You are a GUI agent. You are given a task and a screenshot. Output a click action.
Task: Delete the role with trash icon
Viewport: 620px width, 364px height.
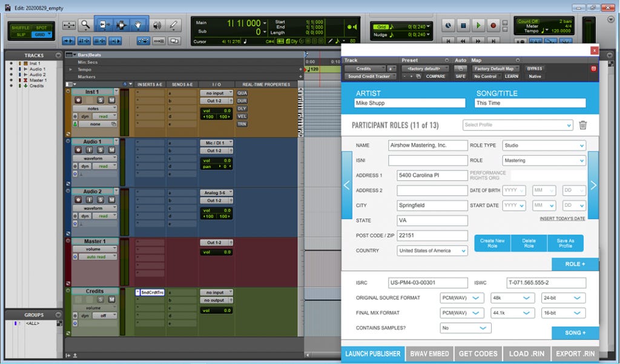point(583,125)
